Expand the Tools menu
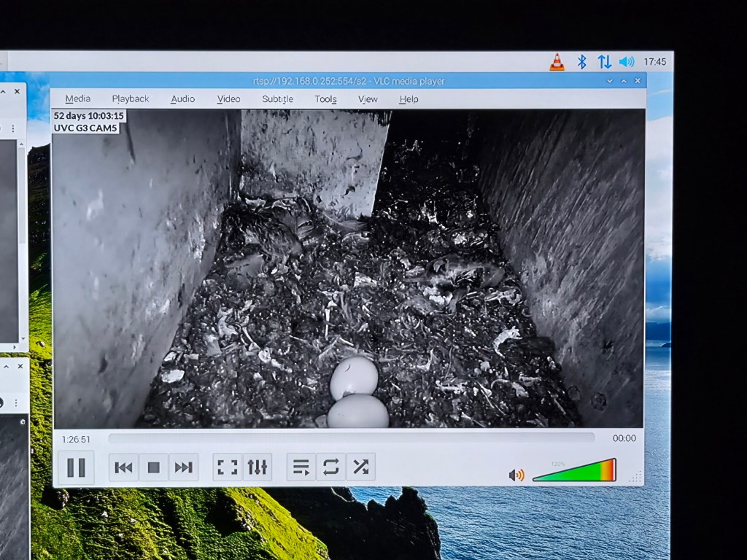 pos(325,99)
